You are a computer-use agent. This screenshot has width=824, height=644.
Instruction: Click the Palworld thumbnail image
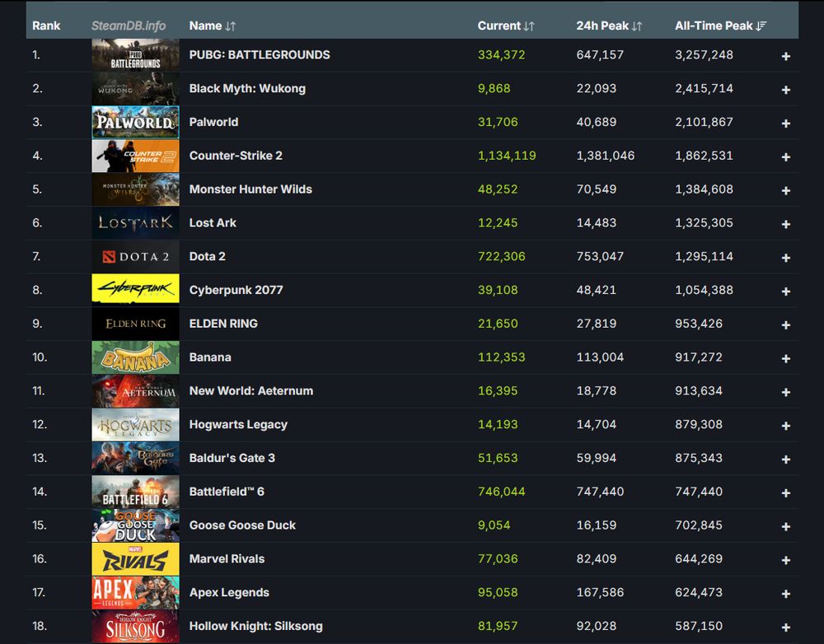click(136, 122)
